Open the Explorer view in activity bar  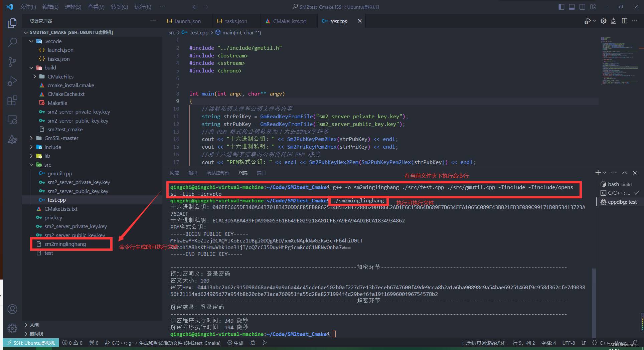[12, 23]
